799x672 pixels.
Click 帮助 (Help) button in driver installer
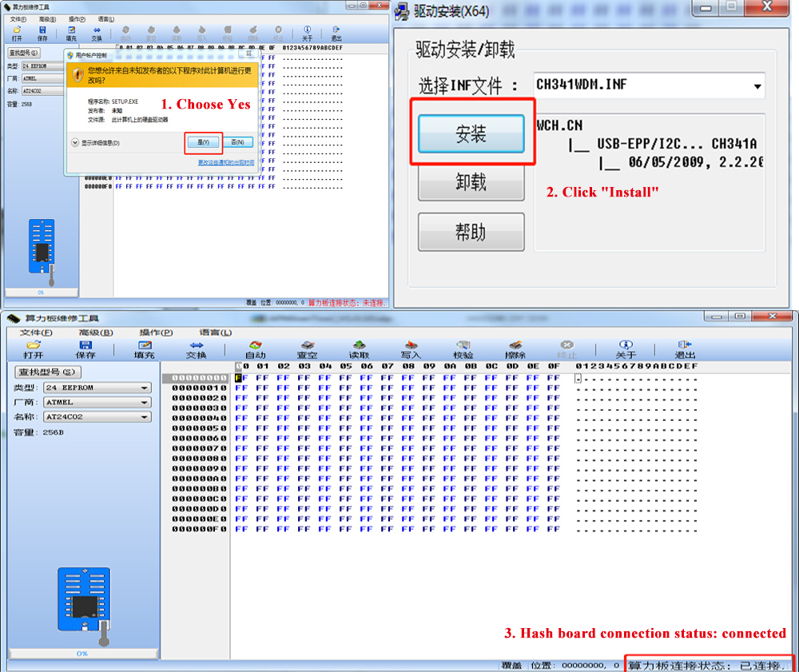(471, 233)
